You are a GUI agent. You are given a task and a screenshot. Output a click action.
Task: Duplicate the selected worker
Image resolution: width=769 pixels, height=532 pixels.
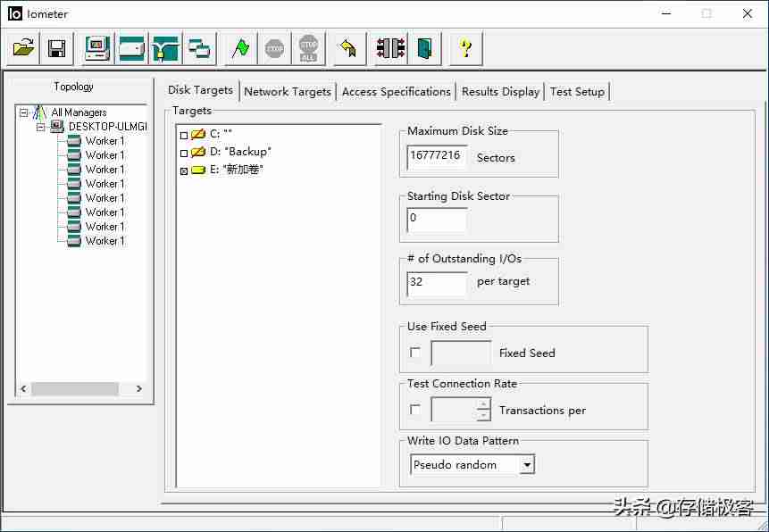(199, 48)
